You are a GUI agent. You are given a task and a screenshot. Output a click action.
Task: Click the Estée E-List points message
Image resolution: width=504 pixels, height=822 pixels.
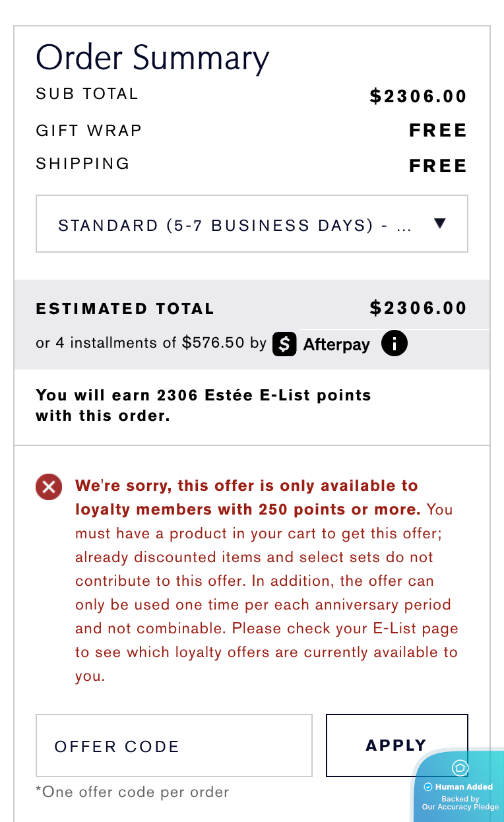[x=203, y=405]
